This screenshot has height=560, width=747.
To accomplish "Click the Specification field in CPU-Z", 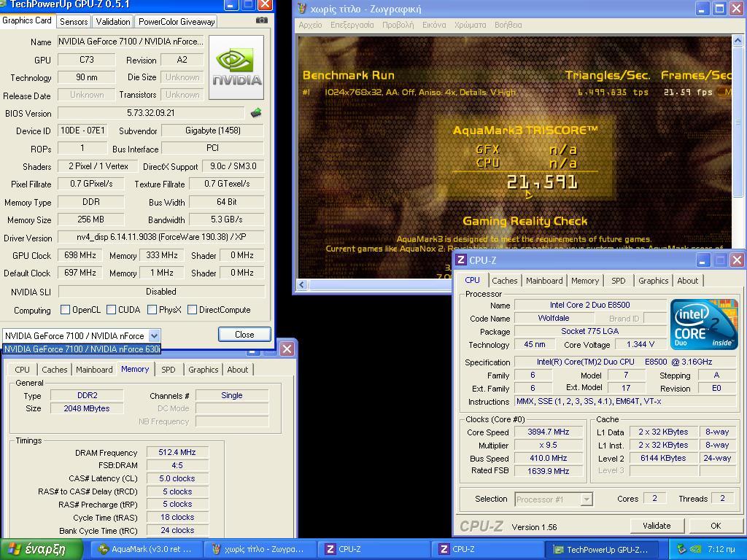I will (x=624, y=362).
